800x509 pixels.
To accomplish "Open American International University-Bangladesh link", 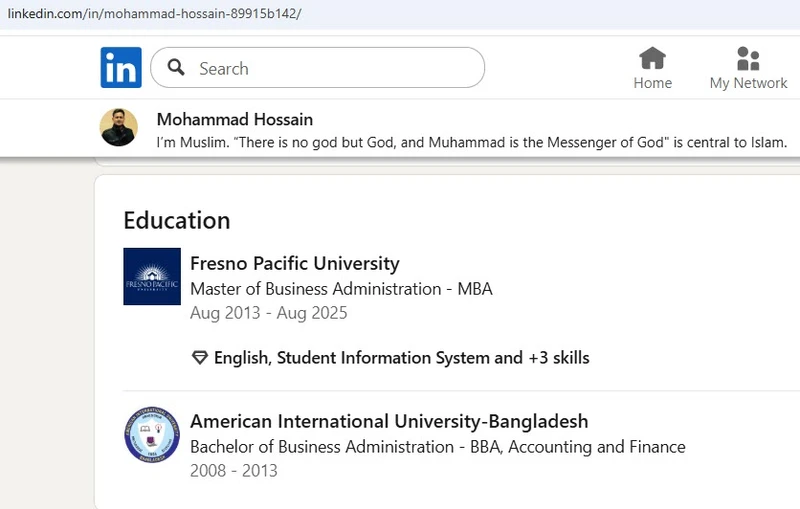I will (389, 421).
